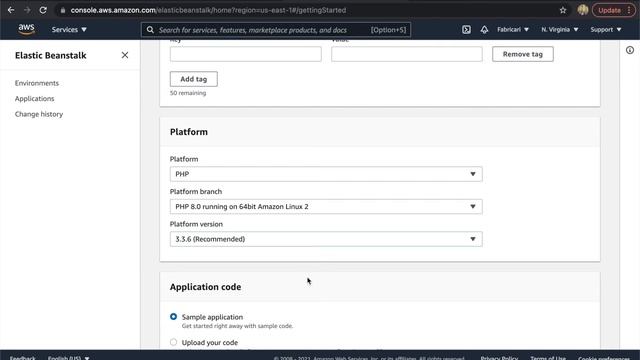Screen dimensions: 640x360
Task: Open the AWS home logo
Action: [26, 29]
